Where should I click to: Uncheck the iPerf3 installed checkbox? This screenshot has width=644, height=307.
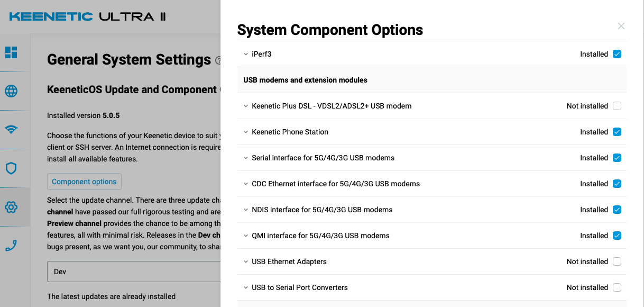[617, 54]
